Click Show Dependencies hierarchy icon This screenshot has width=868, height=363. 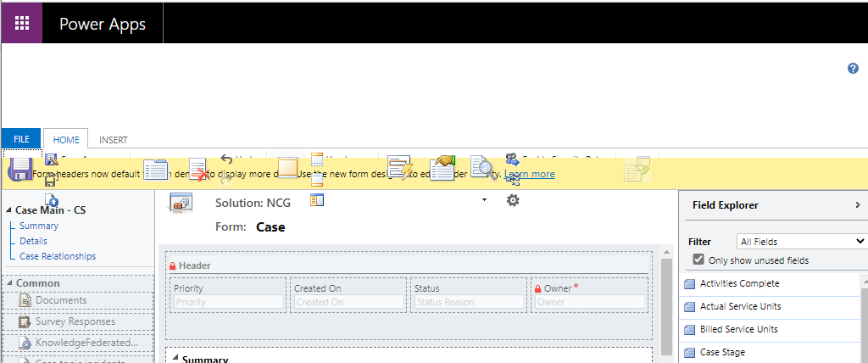[511, 180]
